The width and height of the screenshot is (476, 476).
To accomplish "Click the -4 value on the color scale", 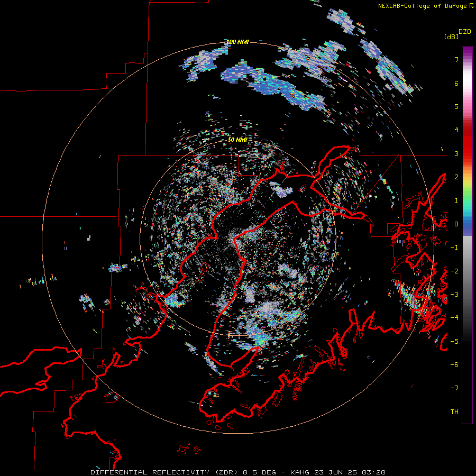I will tap(454, 317).
